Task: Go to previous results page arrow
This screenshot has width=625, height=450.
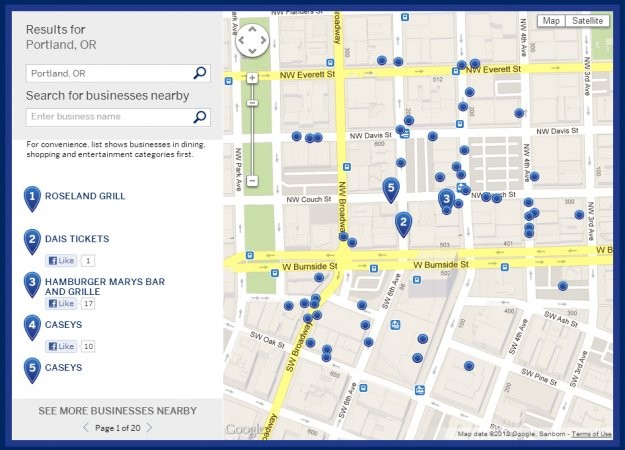Action: pyautogui.click(x=86, y=428)
